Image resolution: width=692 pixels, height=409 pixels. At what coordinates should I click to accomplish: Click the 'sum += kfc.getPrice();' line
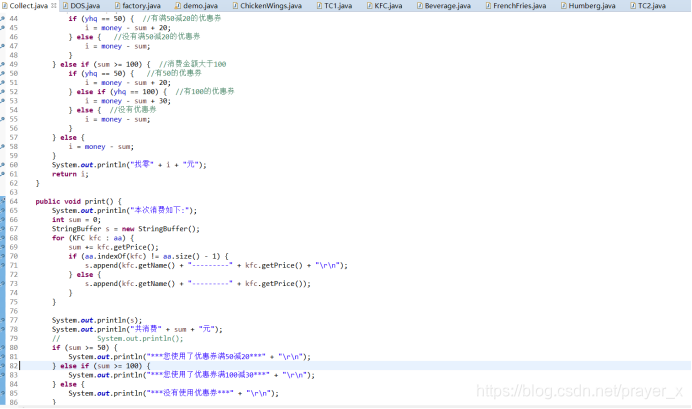point(113,247)
